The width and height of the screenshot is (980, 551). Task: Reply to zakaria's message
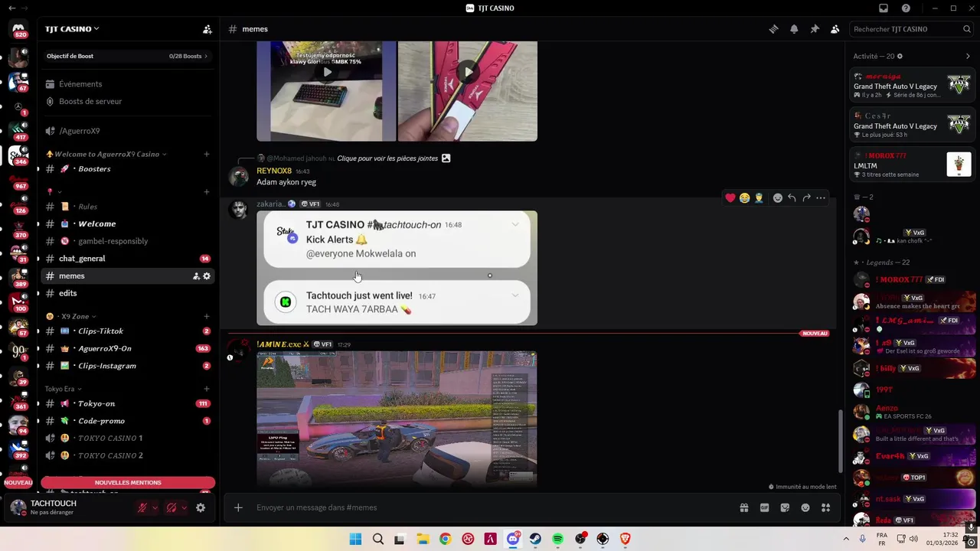(x=792, y=198)
